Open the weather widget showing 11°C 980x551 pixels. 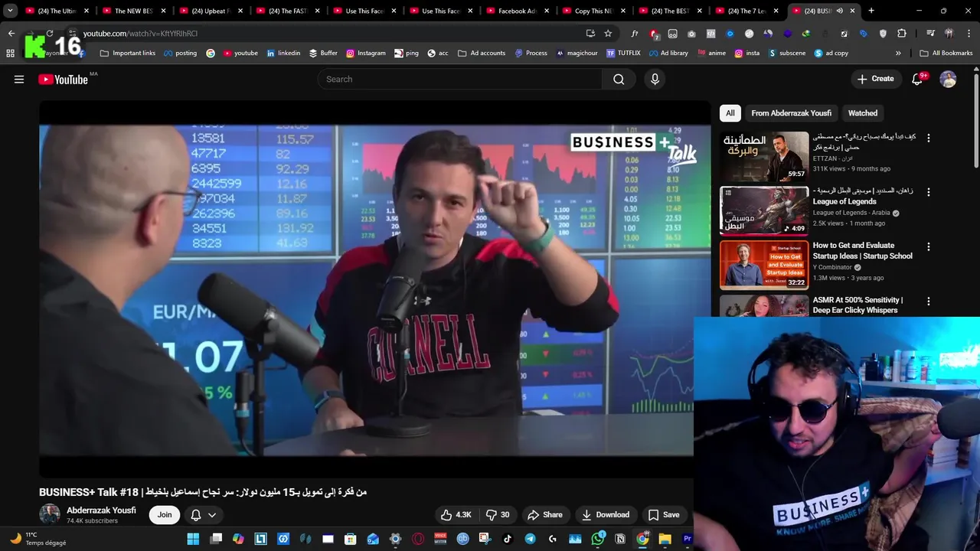37,540
